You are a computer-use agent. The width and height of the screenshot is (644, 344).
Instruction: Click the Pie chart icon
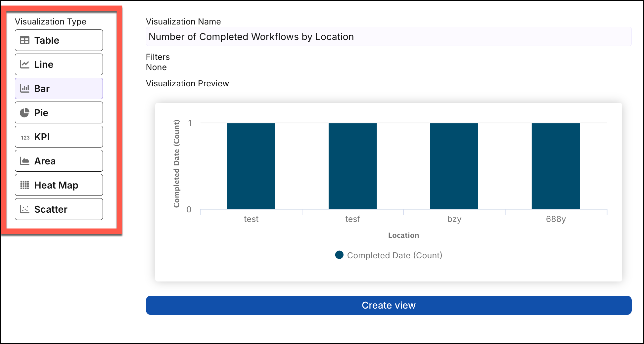[x=24, y=113]
